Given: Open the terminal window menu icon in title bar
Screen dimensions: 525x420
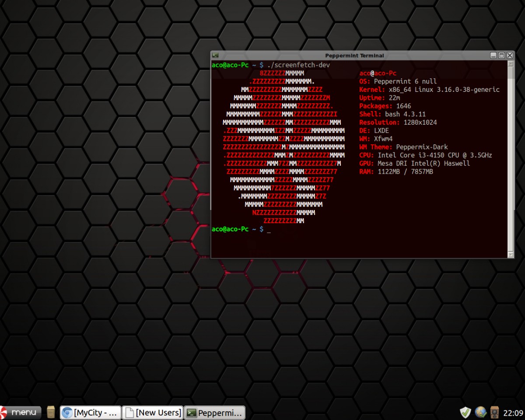Looking at the screenshot, I should tap(215, 55).
